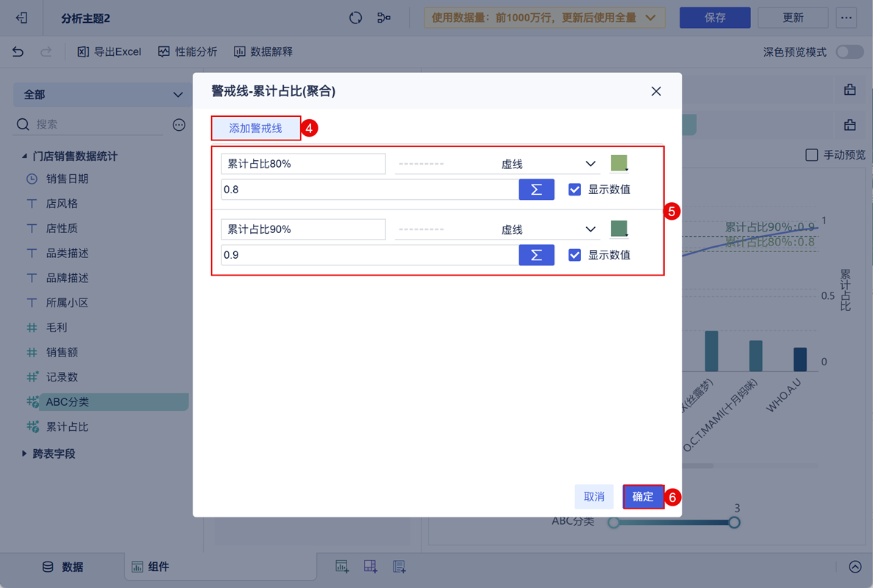Click the 添加警戒线 add warning line link

pos(254,127)
